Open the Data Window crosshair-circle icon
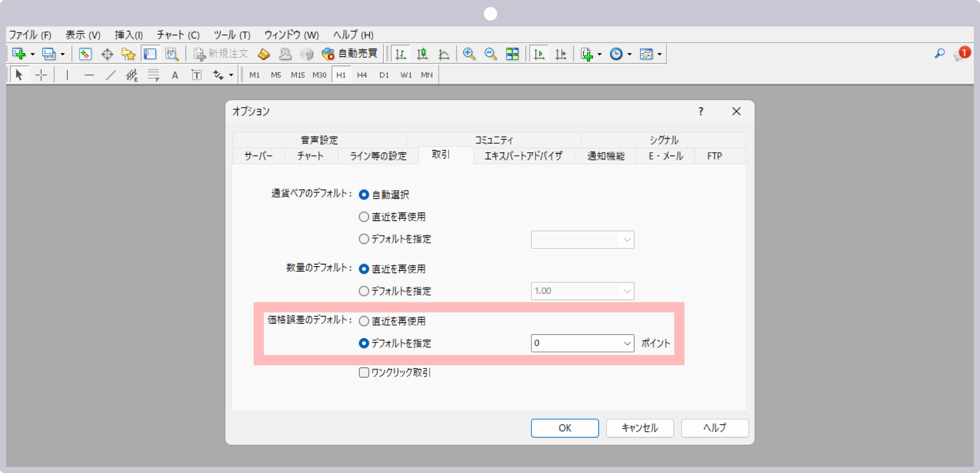980x473 pixels. click(x=107, y=54)
